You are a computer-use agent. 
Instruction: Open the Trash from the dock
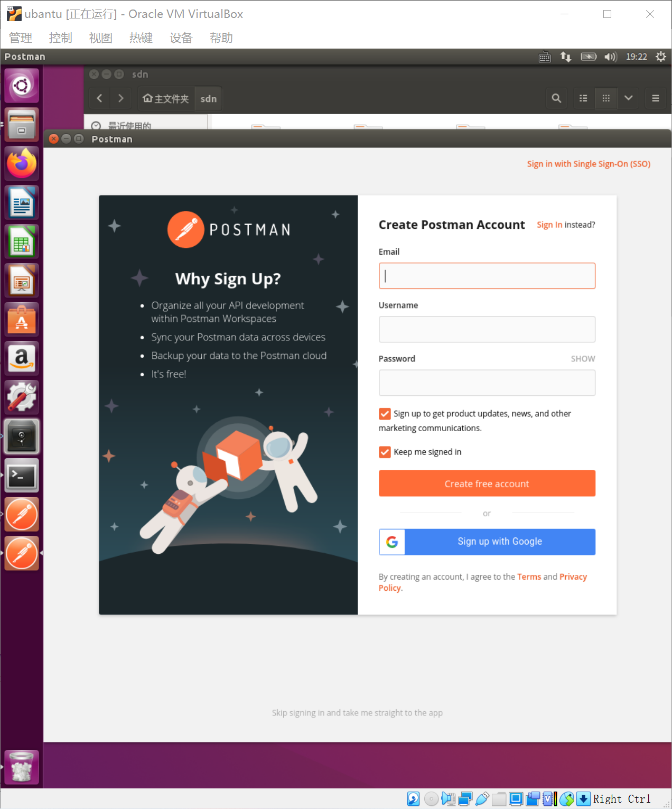(x=22, y=767)
